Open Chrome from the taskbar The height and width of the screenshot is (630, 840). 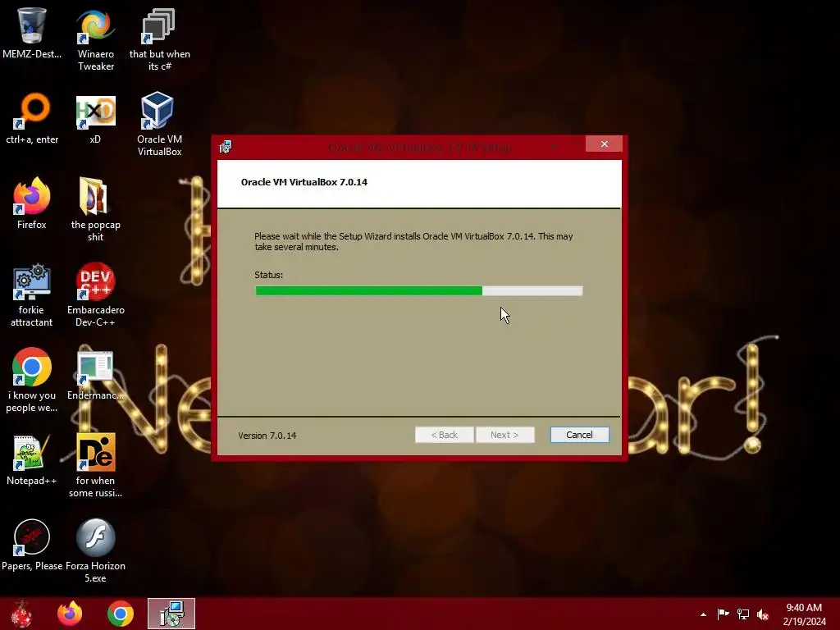[x=121, y=614]
